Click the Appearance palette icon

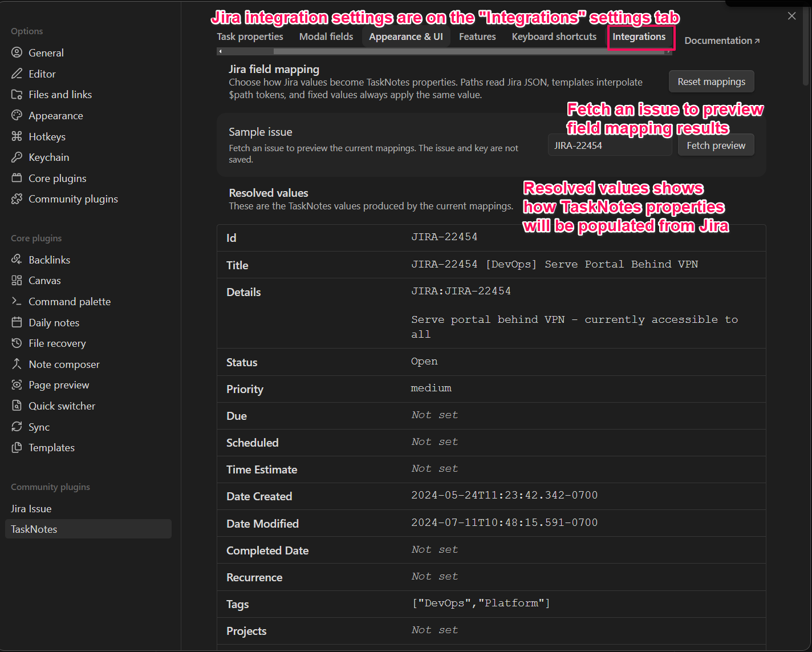(17, 115)
